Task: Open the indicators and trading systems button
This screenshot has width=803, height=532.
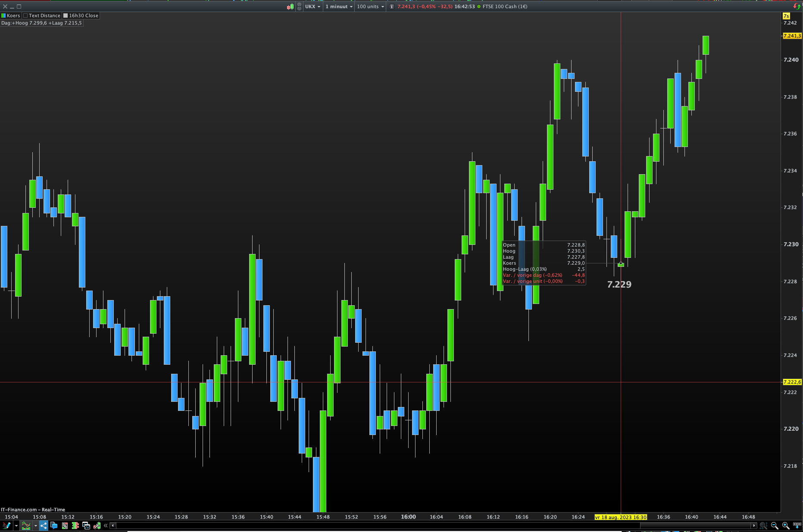Action: (x=26, y=526)
